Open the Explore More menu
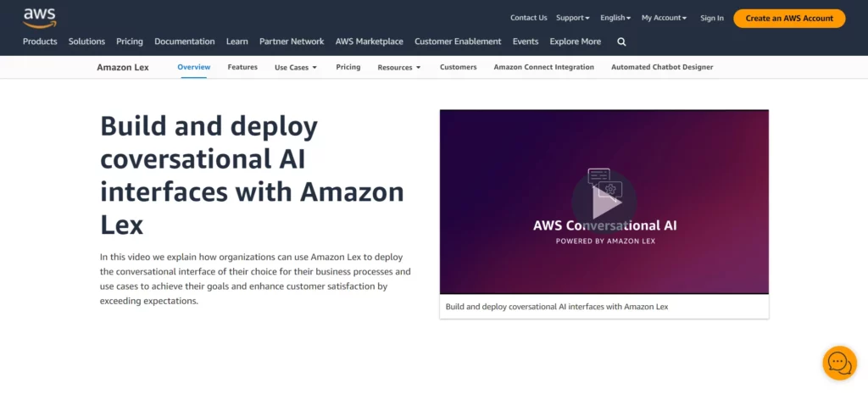868x394 pixels. tap(576, 42)
